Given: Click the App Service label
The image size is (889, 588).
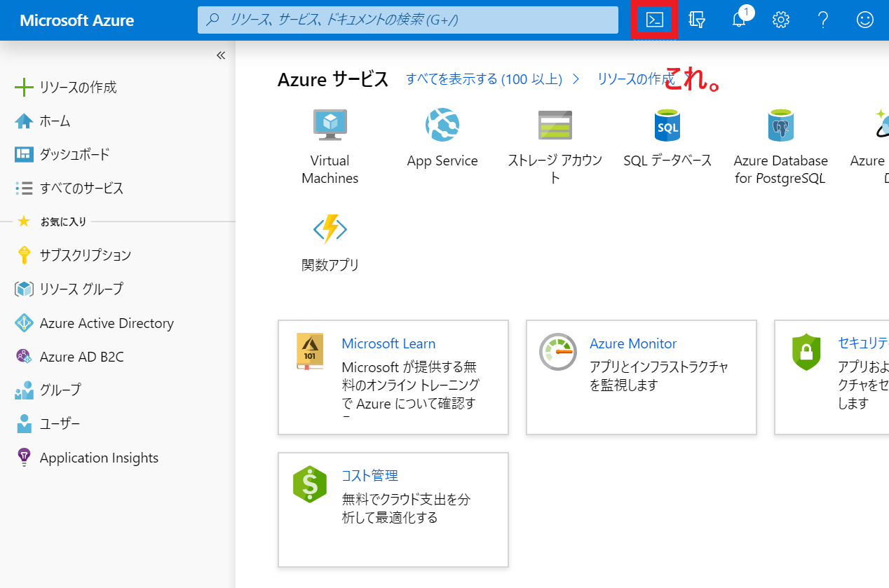Looking at the screenshot, I should coord(442,160).
